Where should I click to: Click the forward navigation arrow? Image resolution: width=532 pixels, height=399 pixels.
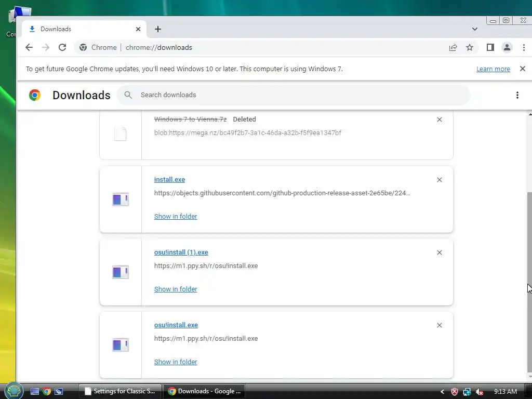coord(46,47)
